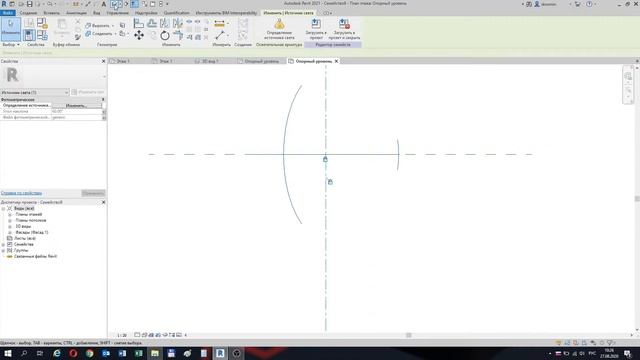The image size is (640, 360).
Task: Open the Файл ribbon tab
Action: tap(7, 13)
